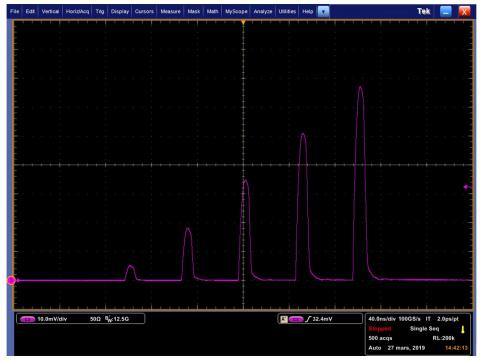Click the 50Ω termination readout
Screen dimensions: 480x360
coord(95,319)
